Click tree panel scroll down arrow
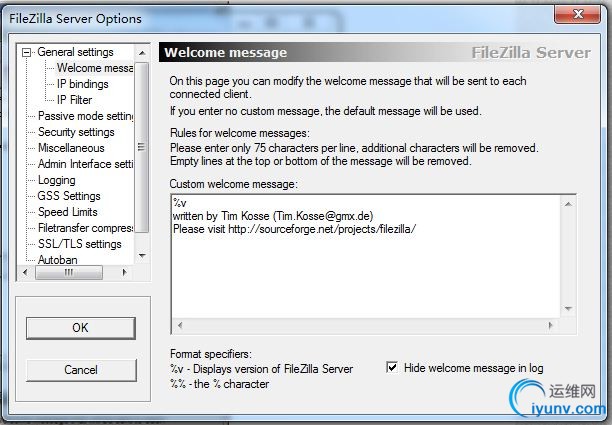Image resolution: width=612 pixels, height=425 pixels. coord(142,256)
